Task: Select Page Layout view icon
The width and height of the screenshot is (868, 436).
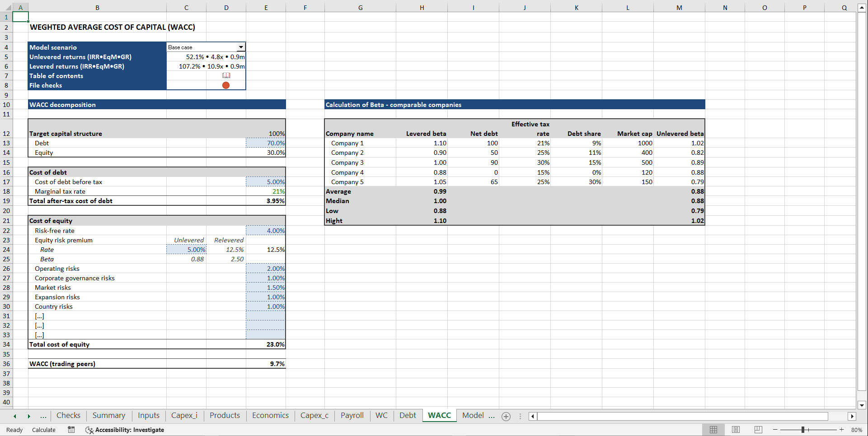Action: (x=736, y=430)
